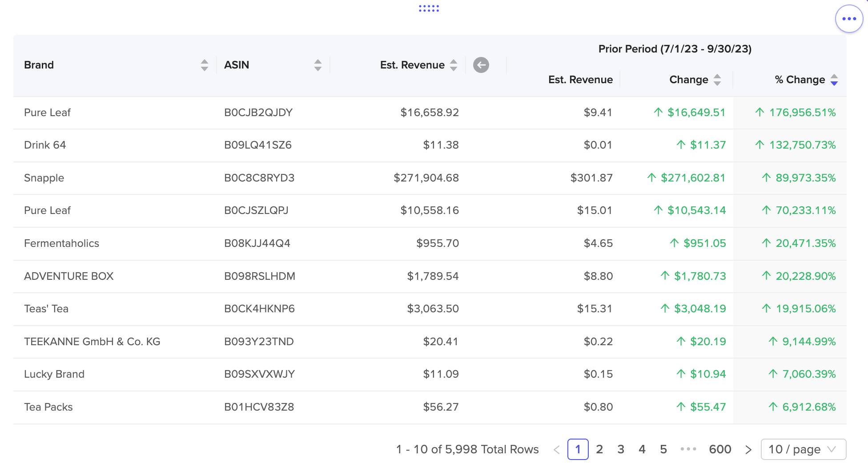The image size is (868, 476).
Task: Open the 10 / page dropdown
Action: (x=804, y=449)
